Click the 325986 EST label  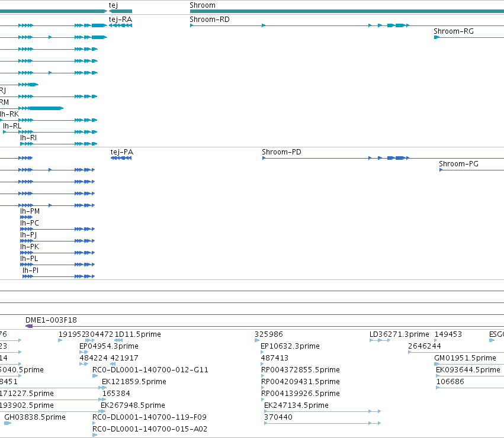point(269,334)
